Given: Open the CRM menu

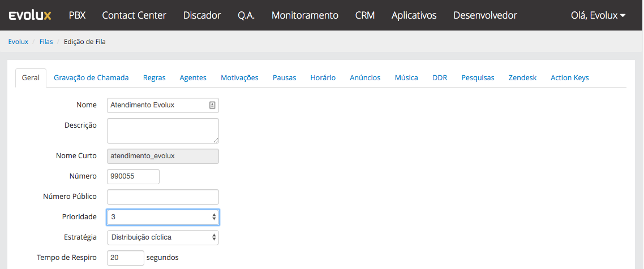Looking at the screenshot, I should click(x=365, y=16).
